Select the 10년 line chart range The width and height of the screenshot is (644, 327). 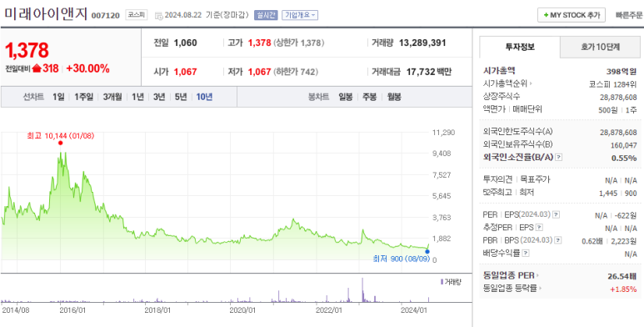[x=204, y=98]
